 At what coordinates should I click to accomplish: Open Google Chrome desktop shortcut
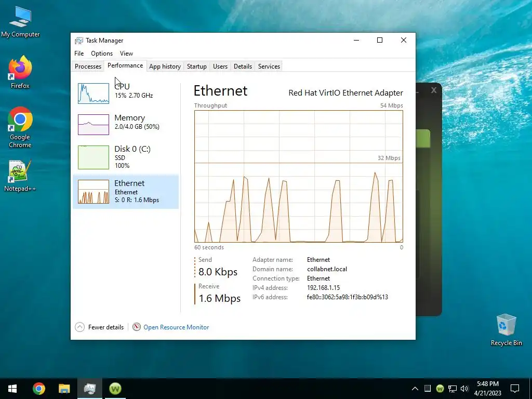[20, 127]
